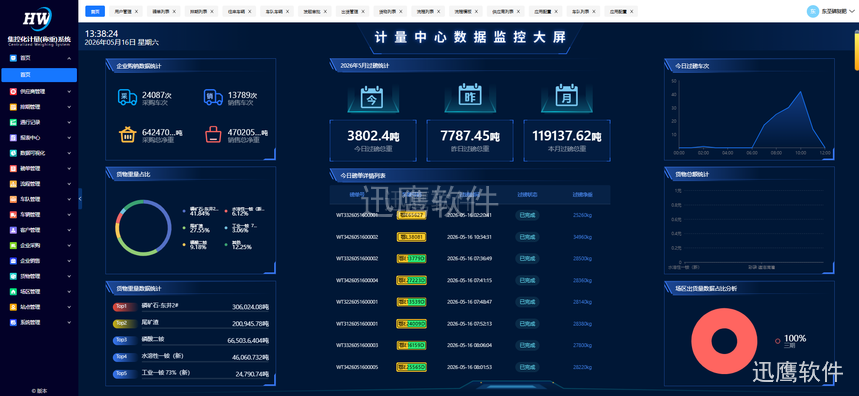
Task: Open the 通行记录 sidebar icon
Action: (13, 122)
